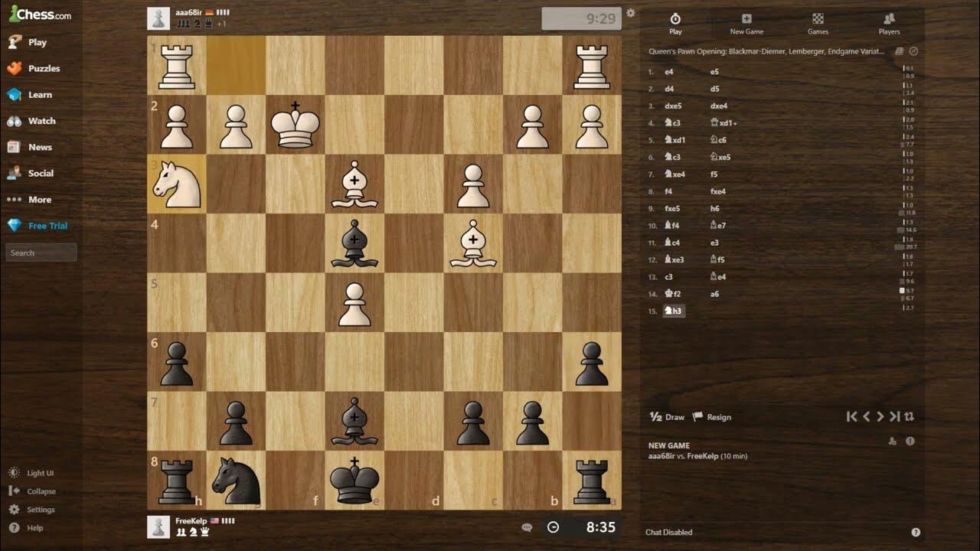Viewport: 980px width, 551px height.
Task: Offer a Draw
Action: pyautogui.click(x=667, y=417)
